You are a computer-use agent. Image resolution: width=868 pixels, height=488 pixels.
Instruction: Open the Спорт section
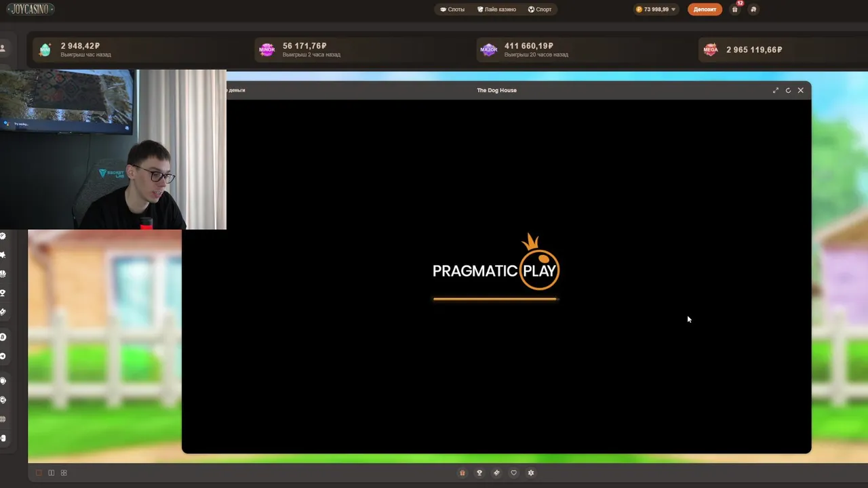click(x=540, y=9)
